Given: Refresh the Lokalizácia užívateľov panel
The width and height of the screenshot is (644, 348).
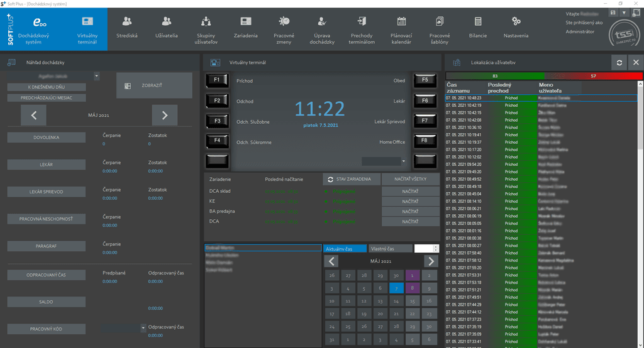Looking at the screenshot, I should (x=619, y=63).
